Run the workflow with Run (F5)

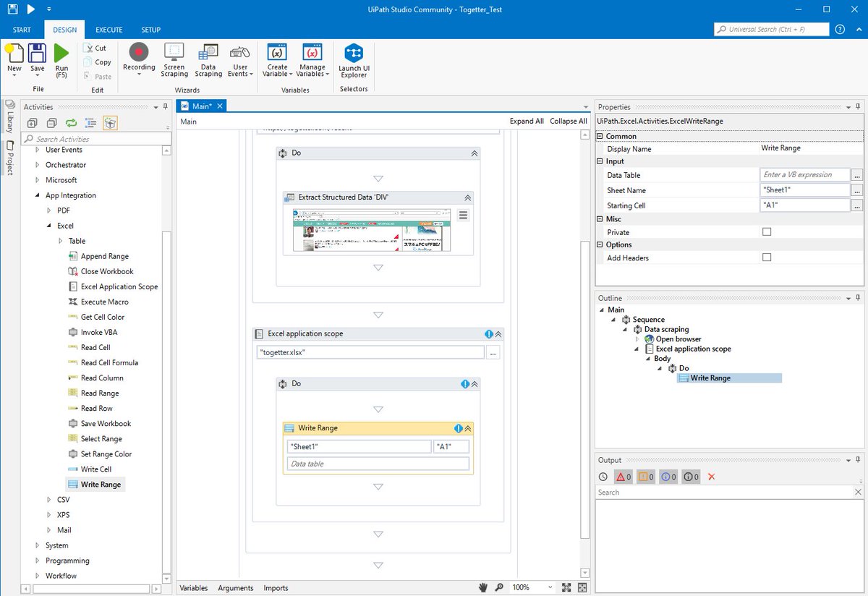[61, 54]
